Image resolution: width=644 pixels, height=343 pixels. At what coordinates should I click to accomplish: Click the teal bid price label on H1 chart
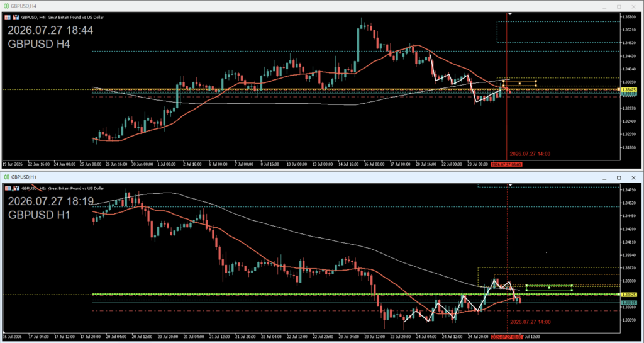[x=628, y=303]
